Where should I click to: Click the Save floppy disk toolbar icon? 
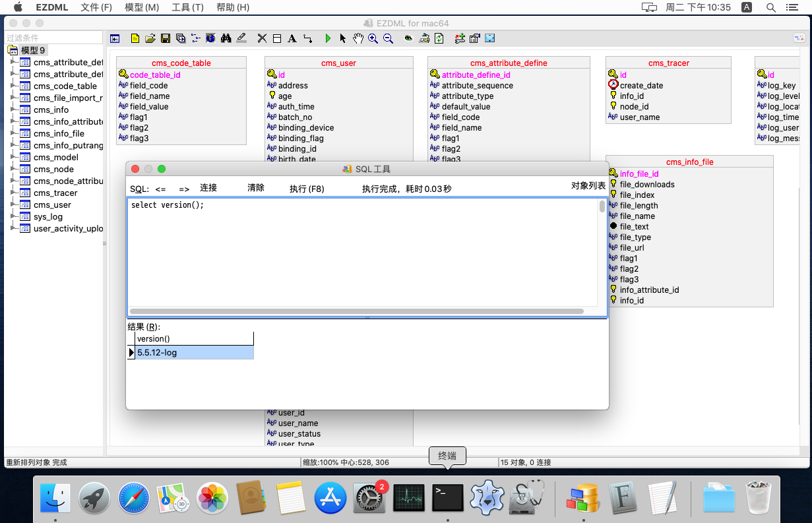click(166, 39)
